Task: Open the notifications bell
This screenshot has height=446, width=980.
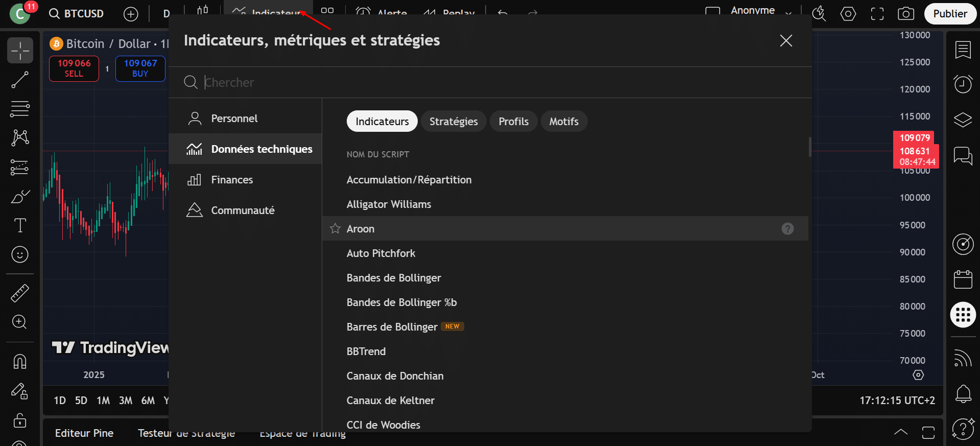Action: tap(963, 394)
